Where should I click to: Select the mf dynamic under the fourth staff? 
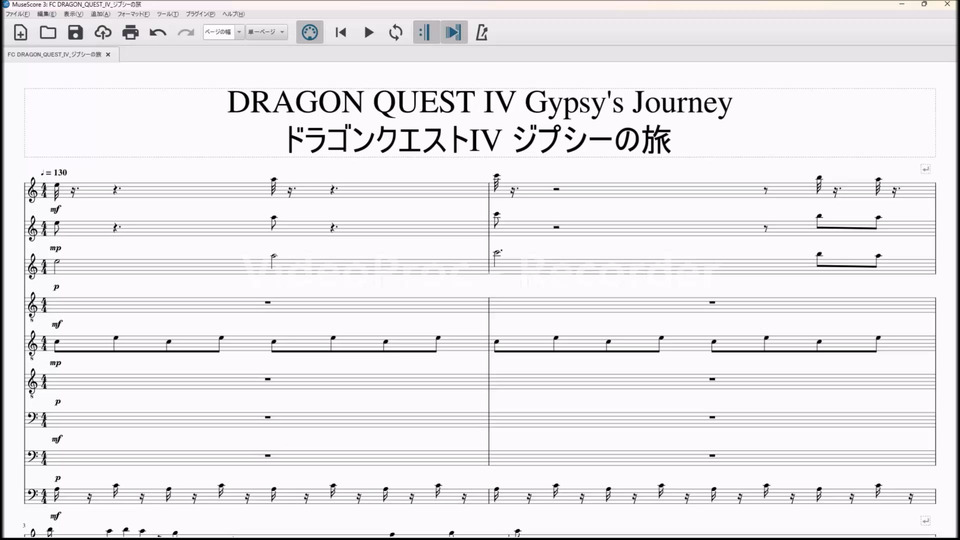click(56, 324)
